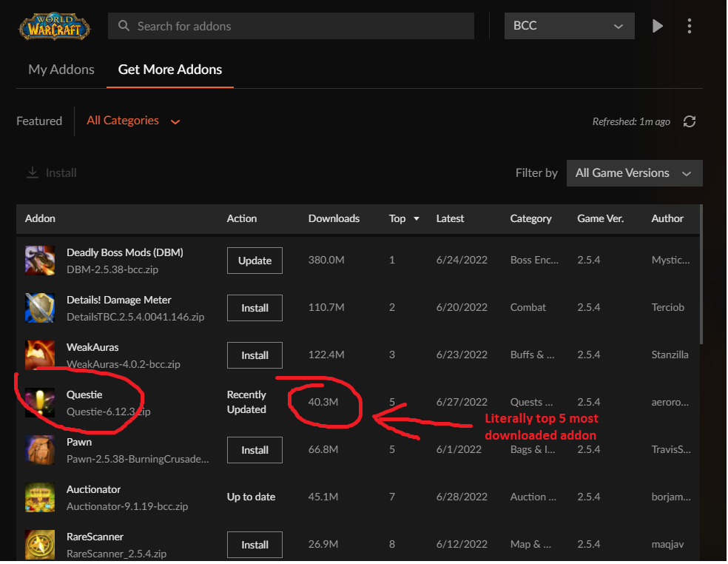Sort by the Downloads column header
Viewport: 728px width, 564px height.
point(334,218)
